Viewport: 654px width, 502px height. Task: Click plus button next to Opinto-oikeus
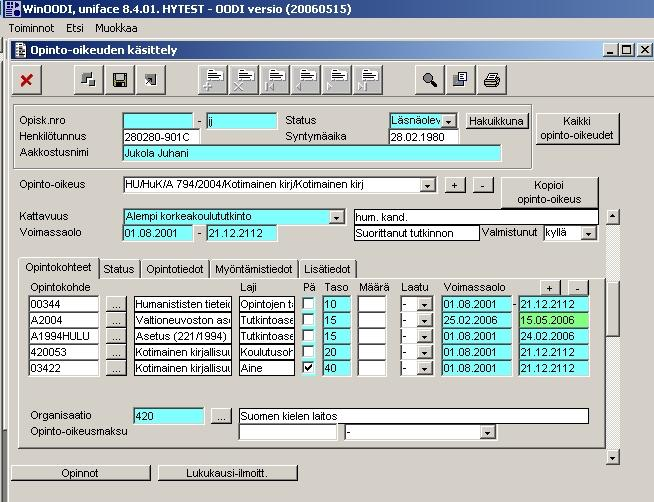[x=455, y=185]
